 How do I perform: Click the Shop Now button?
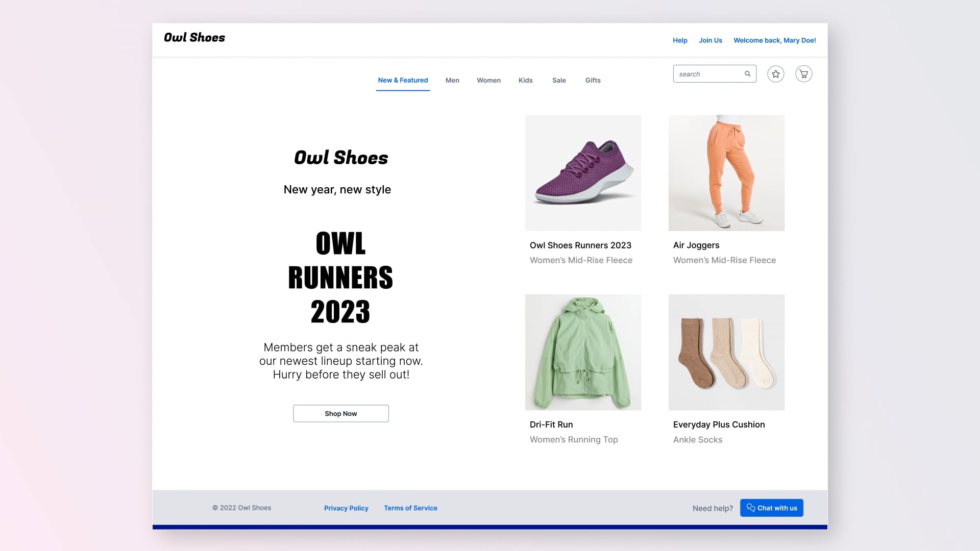(x=341, y=413)
